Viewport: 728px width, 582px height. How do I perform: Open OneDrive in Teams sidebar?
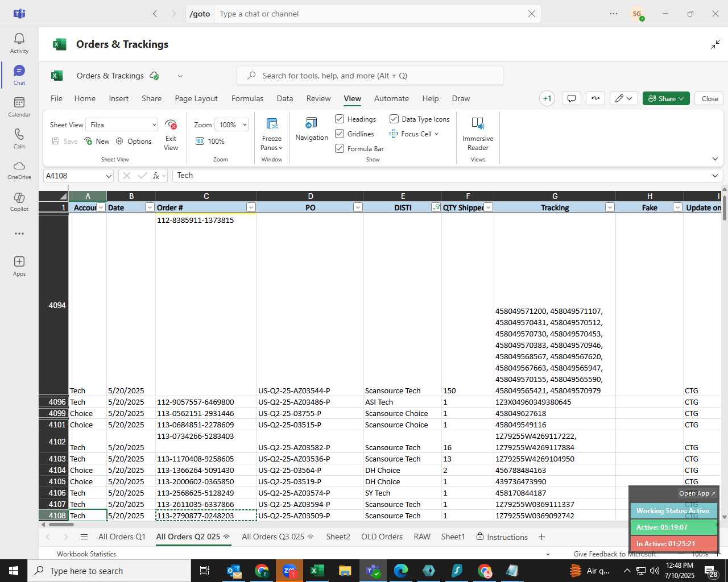(19, 170)
